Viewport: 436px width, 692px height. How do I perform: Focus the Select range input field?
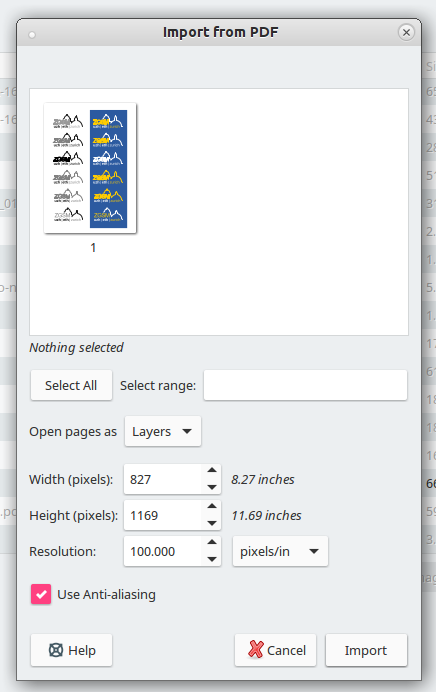(x=305, y=385)
